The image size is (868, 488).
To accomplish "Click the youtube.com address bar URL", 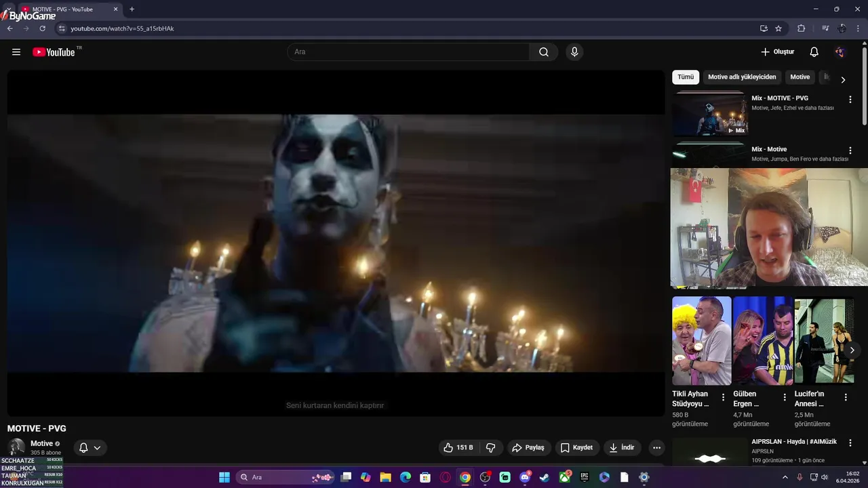I will (x=123, y=28).
